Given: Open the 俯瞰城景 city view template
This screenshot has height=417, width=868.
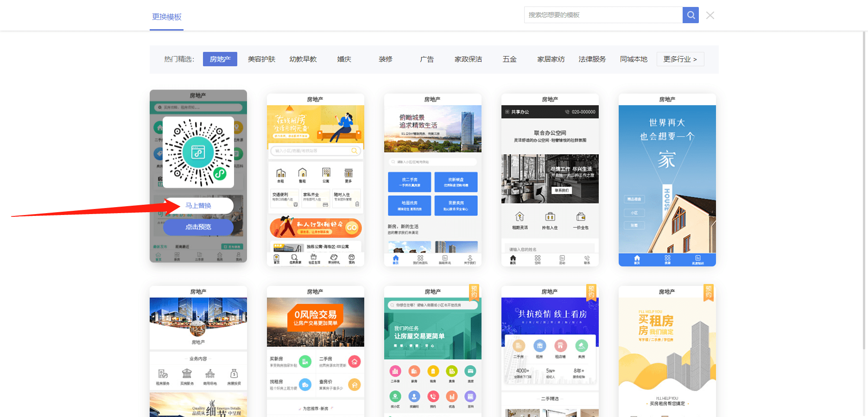Looking at the screenshot, I should 432,181.
